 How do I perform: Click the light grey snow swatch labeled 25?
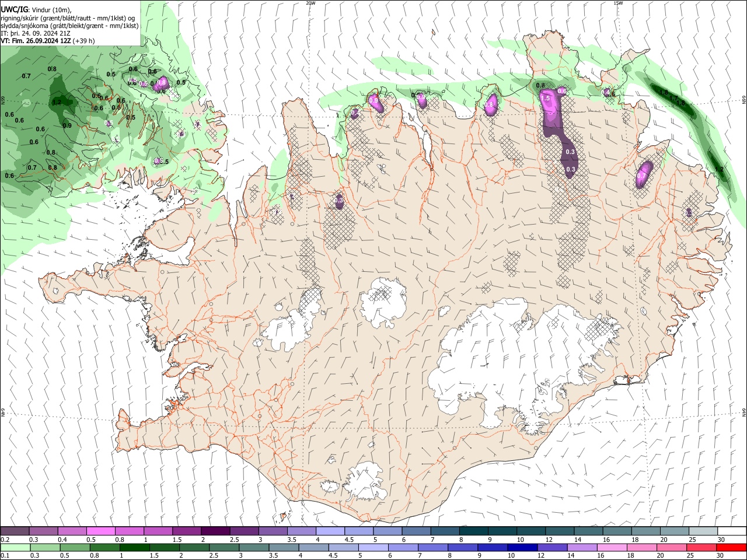703,531
